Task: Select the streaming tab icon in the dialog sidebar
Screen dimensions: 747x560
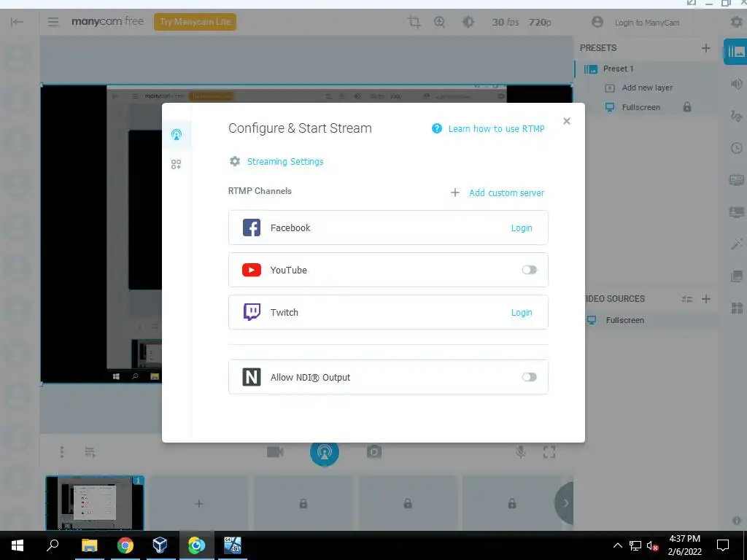Action: [177, 135]
